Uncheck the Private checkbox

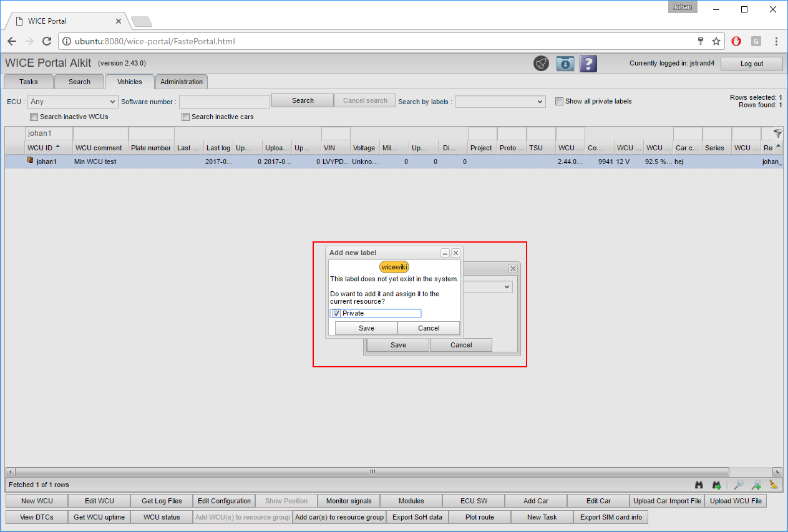coord(337,314)
